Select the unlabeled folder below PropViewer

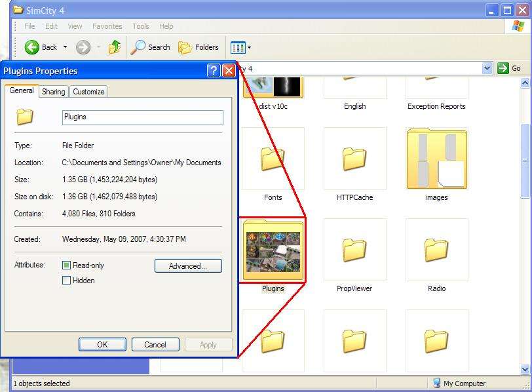tap(355, 341)
